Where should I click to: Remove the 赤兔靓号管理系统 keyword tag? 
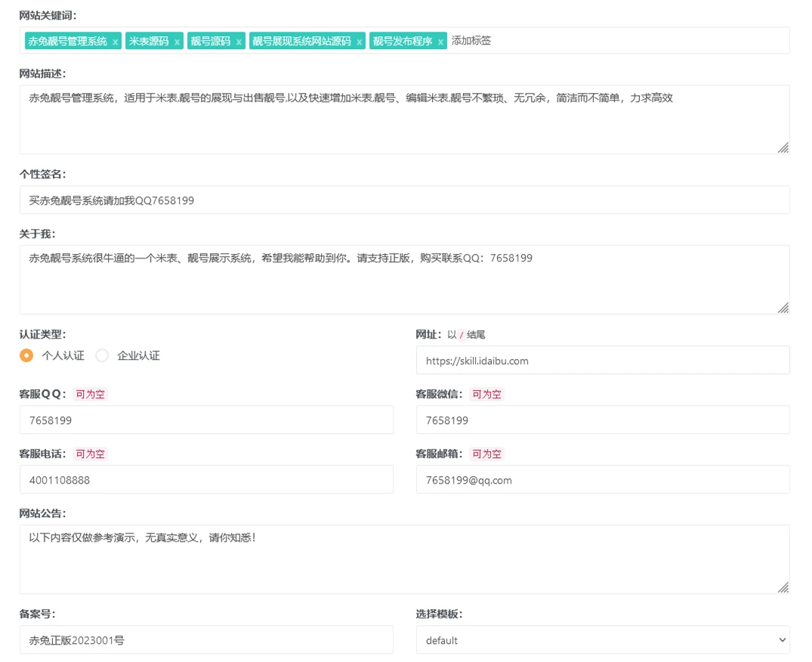pos(115,42)
